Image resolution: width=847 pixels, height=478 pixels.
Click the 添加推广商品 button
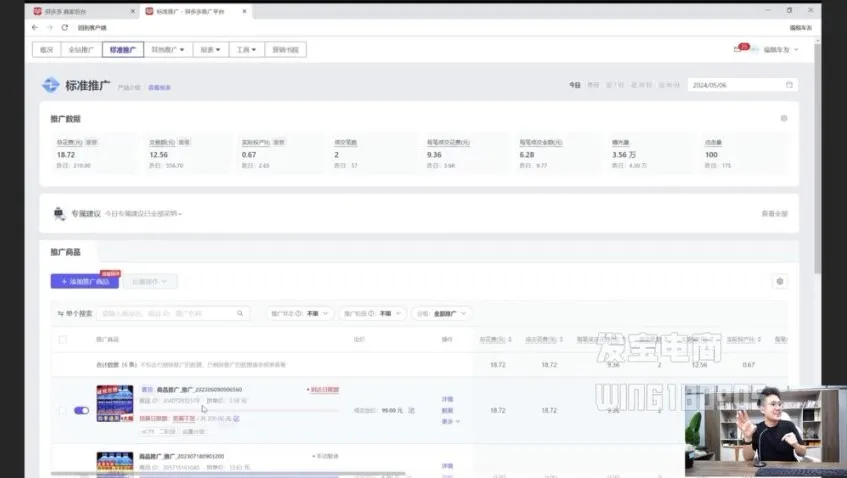[84, 282]
